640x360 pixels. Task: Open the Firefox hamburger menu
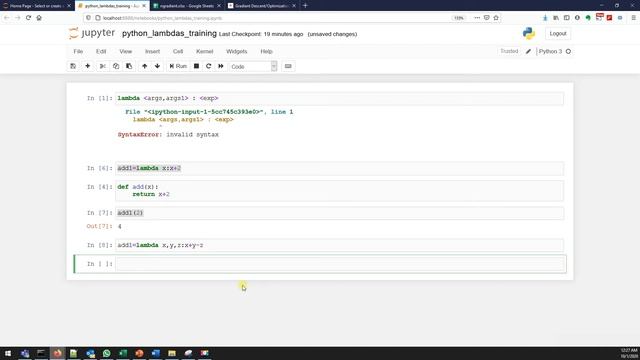633,18
